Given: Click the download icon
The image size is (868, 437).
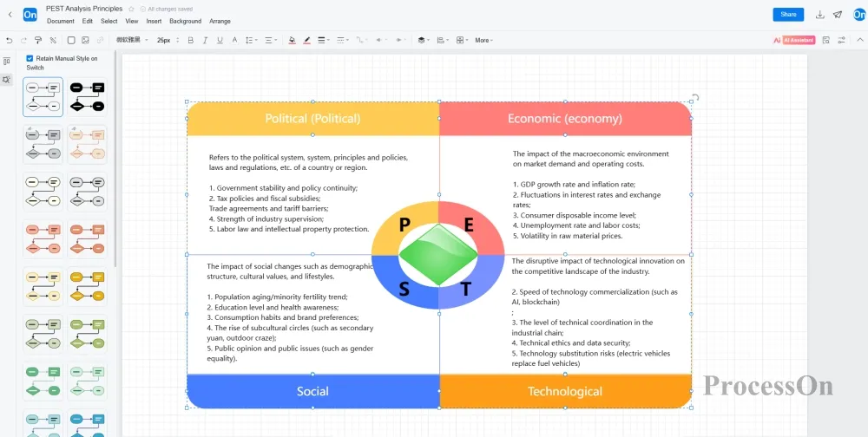Looking at the screenshot, I should tap(820, 15).
